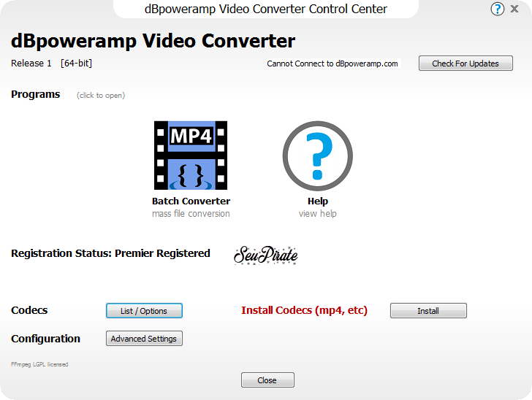Click the 'view help' caption

318,214
